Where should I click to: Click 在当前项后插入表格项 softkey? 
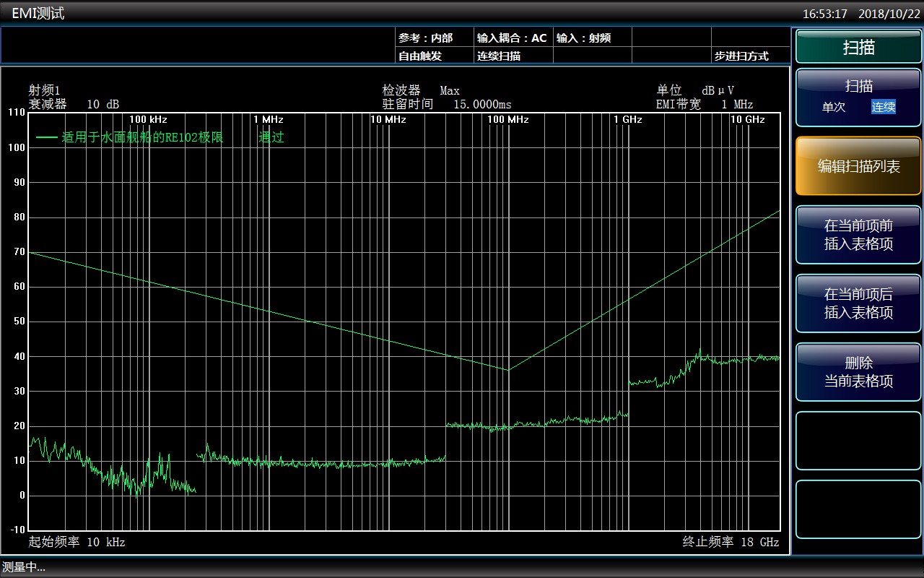click(x=858, y=303)
